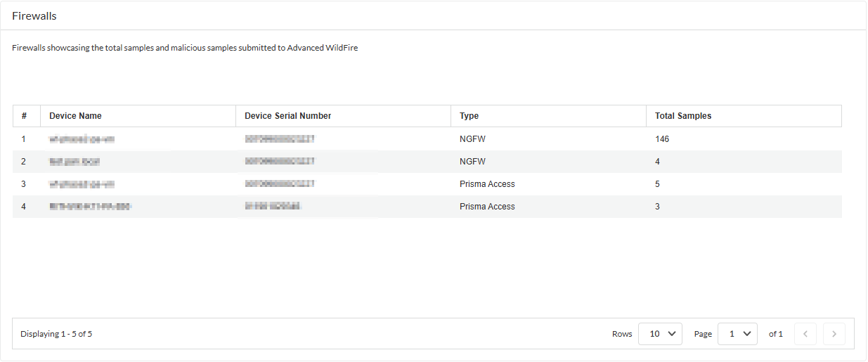Sort by Device Serial Number column
Image resolution: width=868 pixels, height=362 pixels.
pos(287,116)
